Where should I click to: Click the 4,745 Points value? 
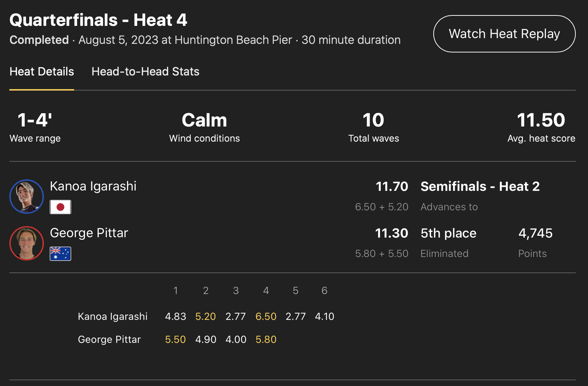[535, 233]
